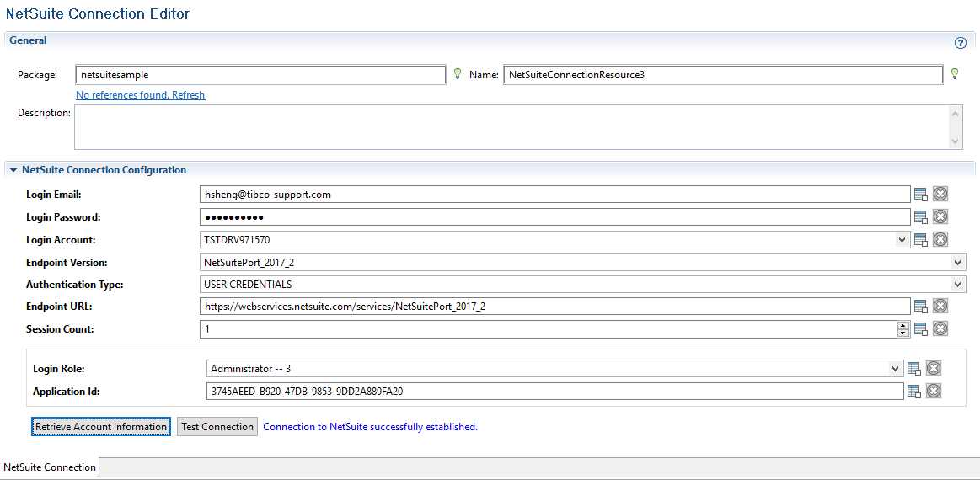Clear binding icon for Endpoint URL
Screen dimensions: 980x480
pos(940,306)
